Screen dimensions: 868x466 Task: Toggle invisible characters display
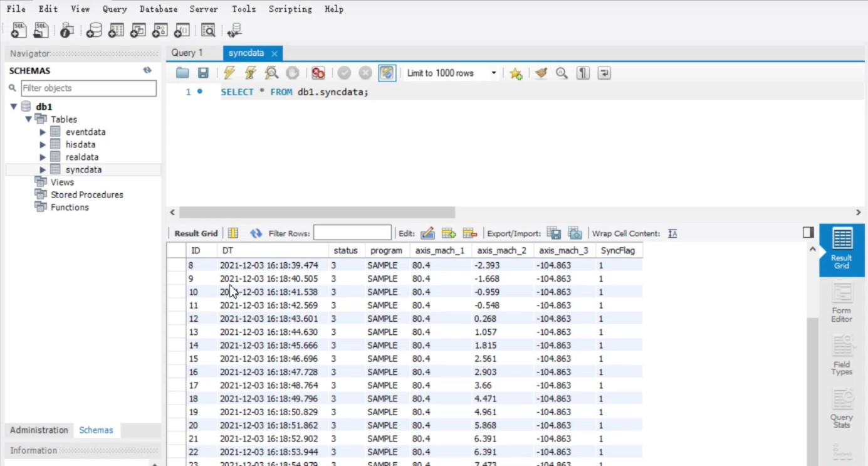[x=583, y=73]
